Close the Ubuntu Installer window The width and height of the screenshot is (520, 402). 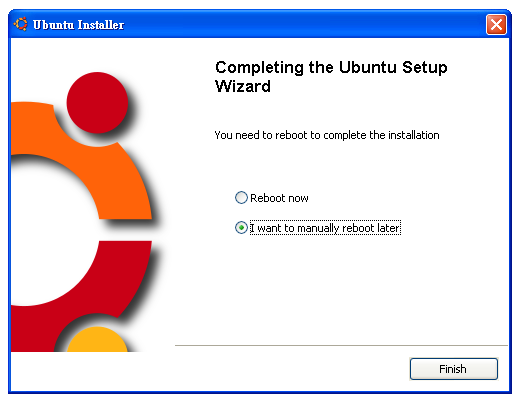click(x=496, y=24)
